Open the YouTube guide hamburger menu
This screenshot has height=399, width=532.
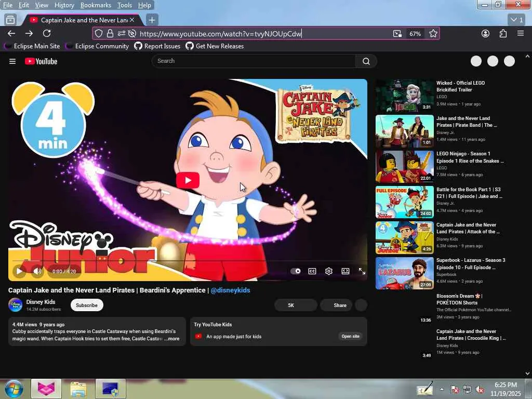click(x=12, y=61)
